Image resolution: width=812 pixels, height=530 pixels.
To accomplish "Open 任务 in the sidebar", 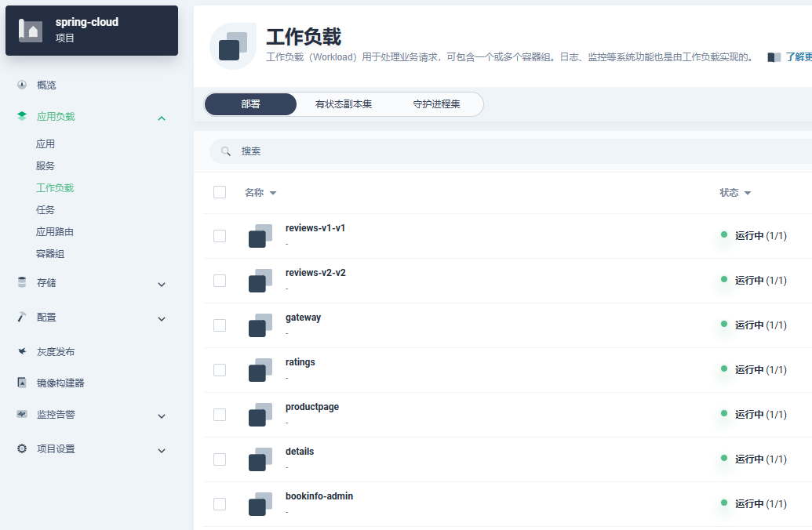I will click(45, 209).
